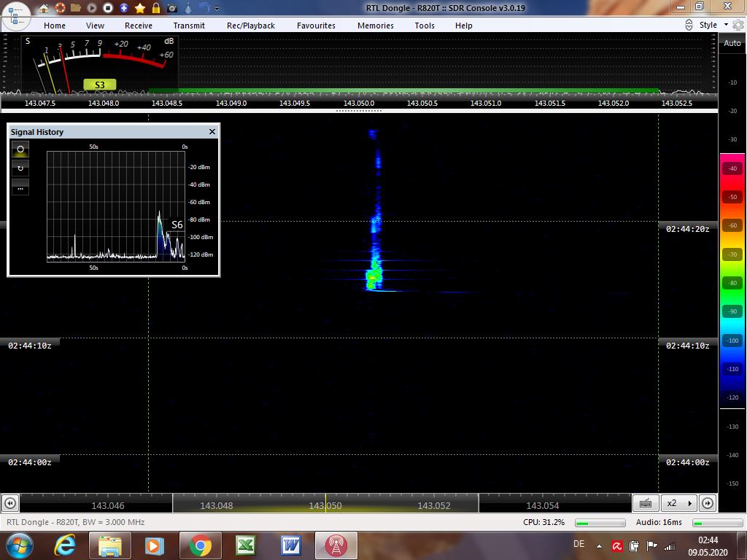Open the Signal History more options ellipsis
747x560 pixels.
click(x=20, y=187)
